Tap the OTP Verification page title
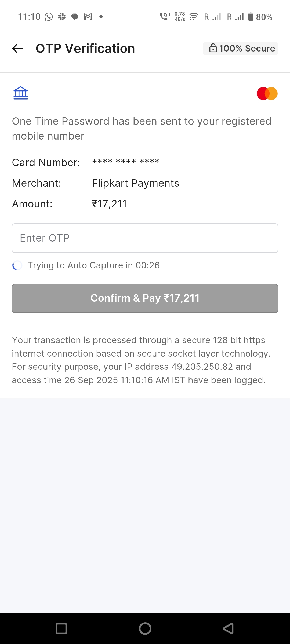Viewport: 290px width, 644px height. tap(85, 49)
